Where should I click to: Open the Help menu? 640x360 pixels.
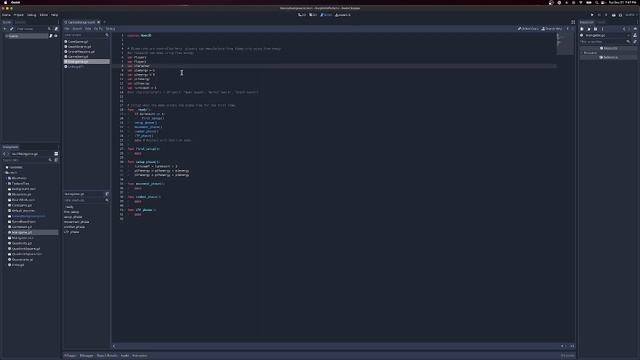coord(54,15)
